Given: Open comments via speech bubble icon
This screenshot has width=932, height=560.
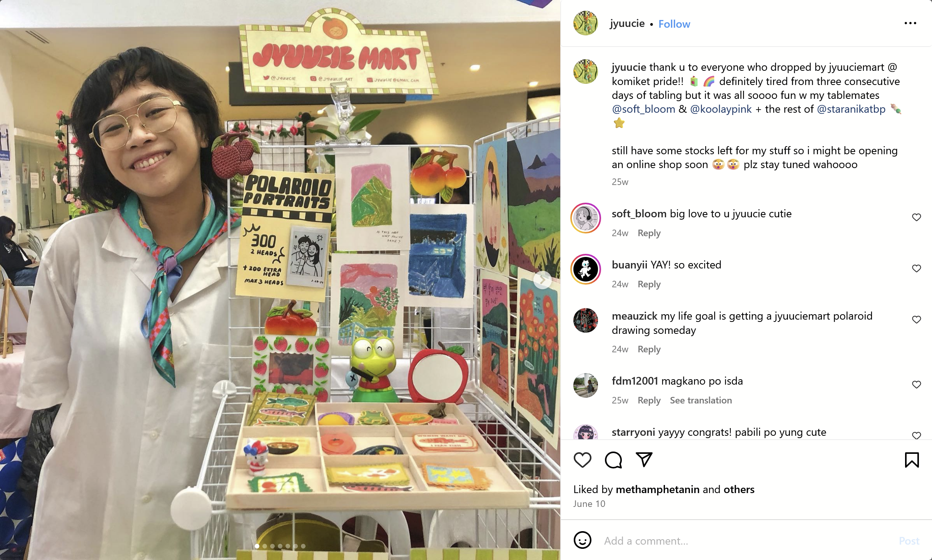Looking at the screenshot, I should 613,460.
